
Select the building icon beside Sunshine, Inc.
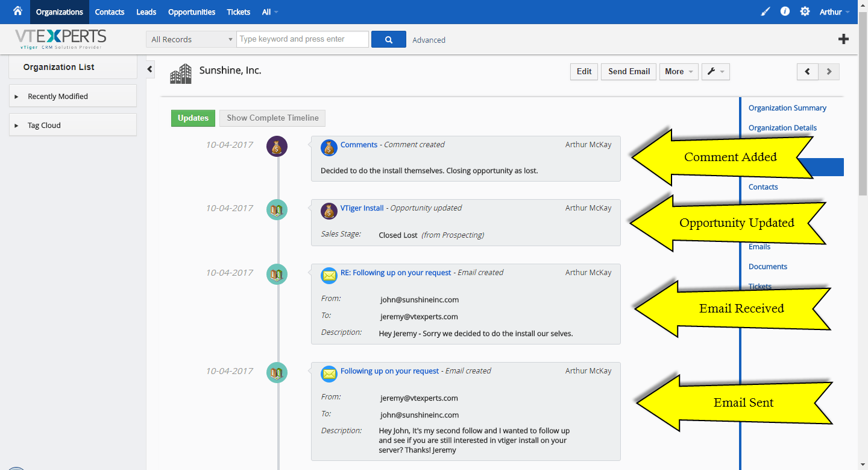(180, 72)
